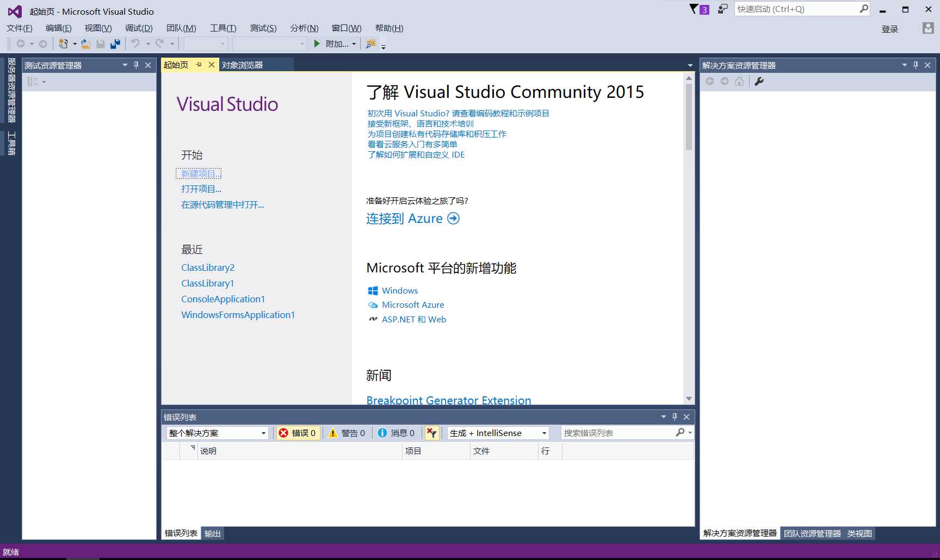
Task: Click the Find in Files toolbar icon
Action: pos(370,43)
